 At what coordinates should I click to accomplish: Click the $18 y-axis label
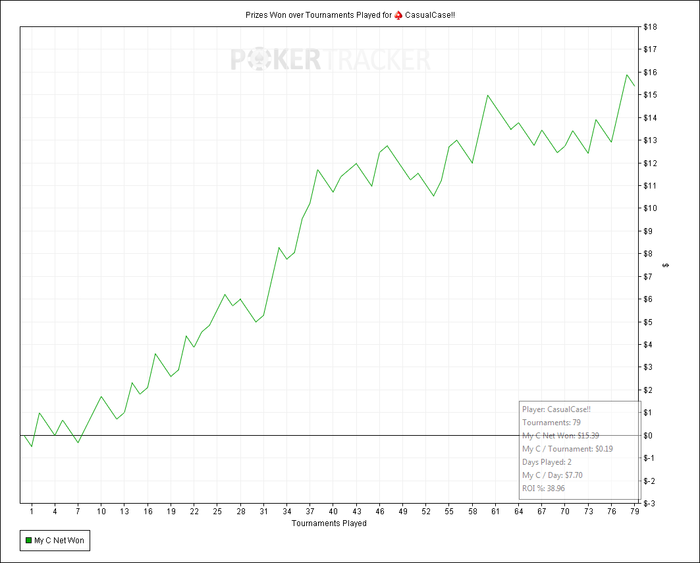click(x=650, y=27)
